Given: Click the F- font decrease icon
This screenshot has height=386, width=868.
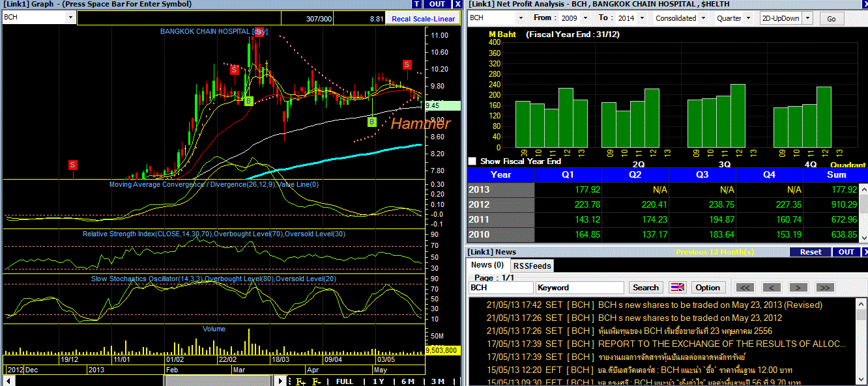Looking at the screenshot, I should (x=316, y=381).
